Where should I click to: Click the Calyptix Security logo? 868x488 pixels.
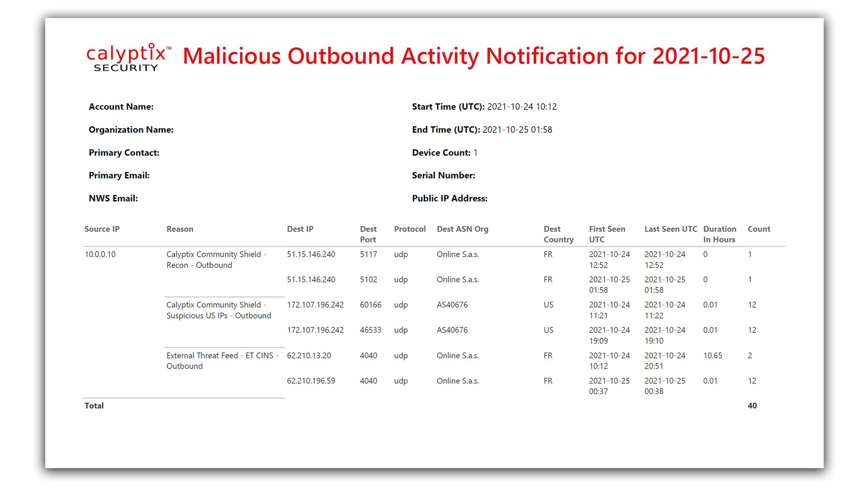coord(128,57)
